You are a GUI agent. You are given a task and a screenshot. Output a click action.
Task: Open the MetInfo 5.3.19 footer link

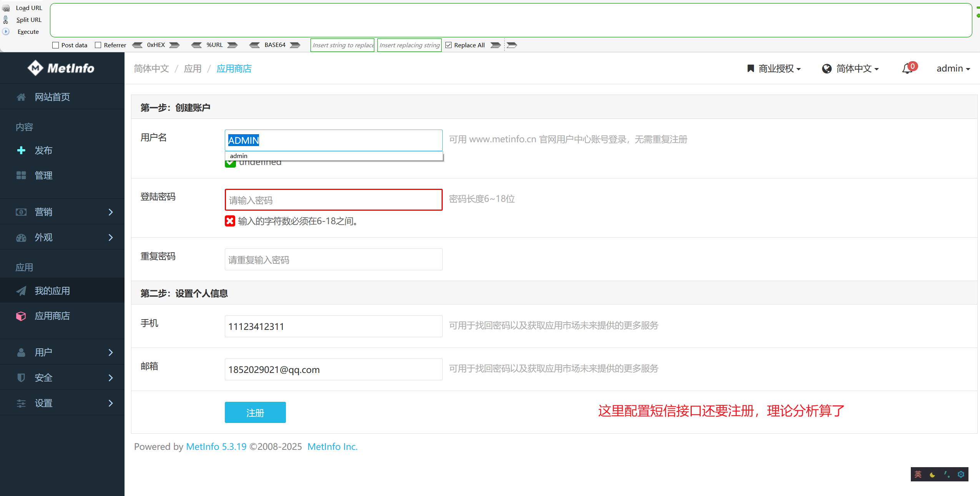point(216,446)
